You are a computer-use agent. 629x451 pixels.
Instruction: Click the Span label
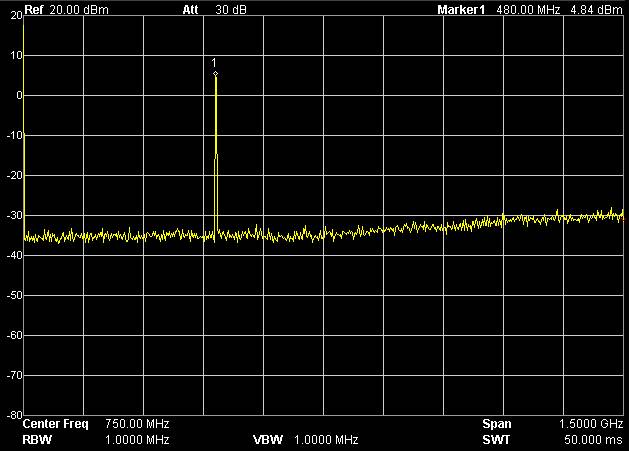(x=497, y=424)
